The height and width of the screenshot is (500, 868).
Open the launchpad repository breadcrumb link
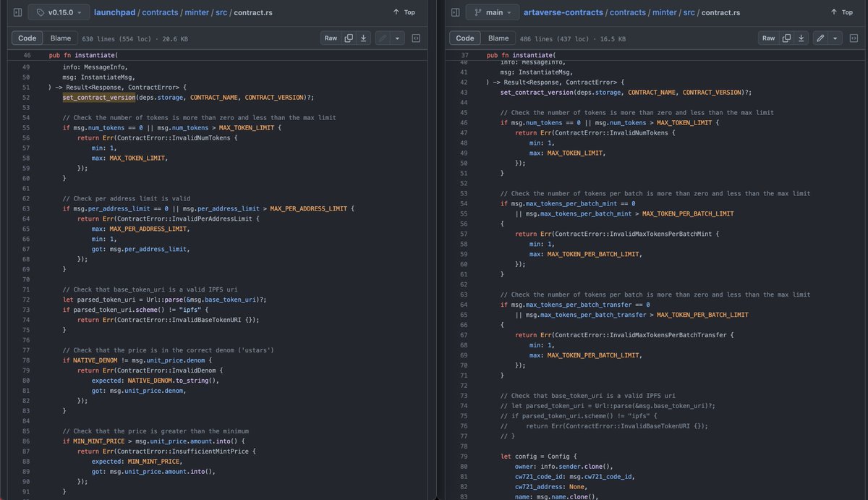(114, 12)
